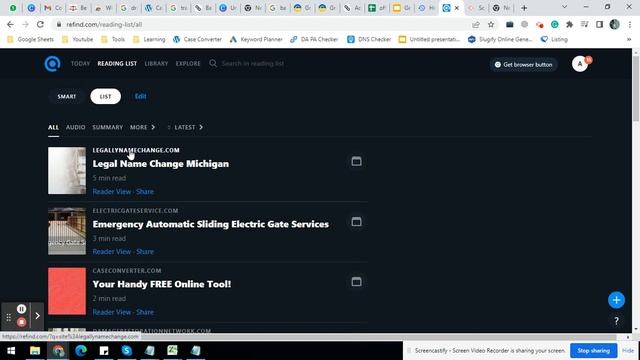The width and height of the screenshot is (640, 360).
Task: Click the vertical page scrollbar
Action: click(636, 88)
